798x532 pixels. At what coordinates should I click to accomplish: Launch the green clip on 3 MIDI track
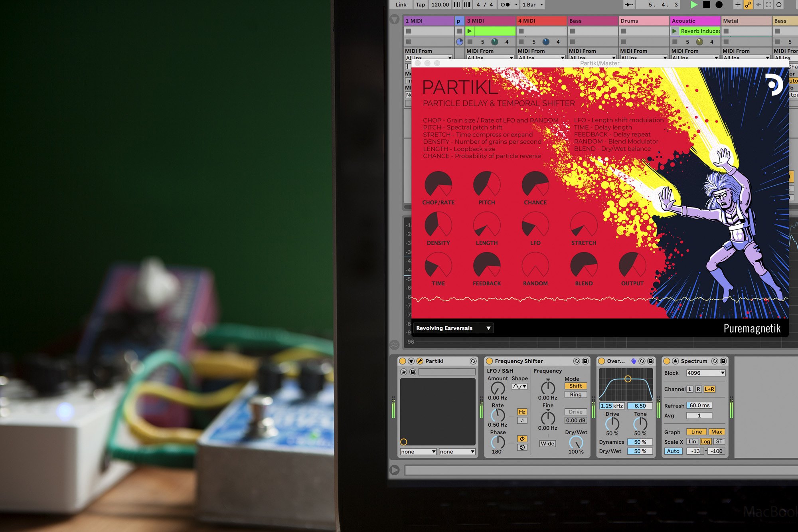coord(470,31)
